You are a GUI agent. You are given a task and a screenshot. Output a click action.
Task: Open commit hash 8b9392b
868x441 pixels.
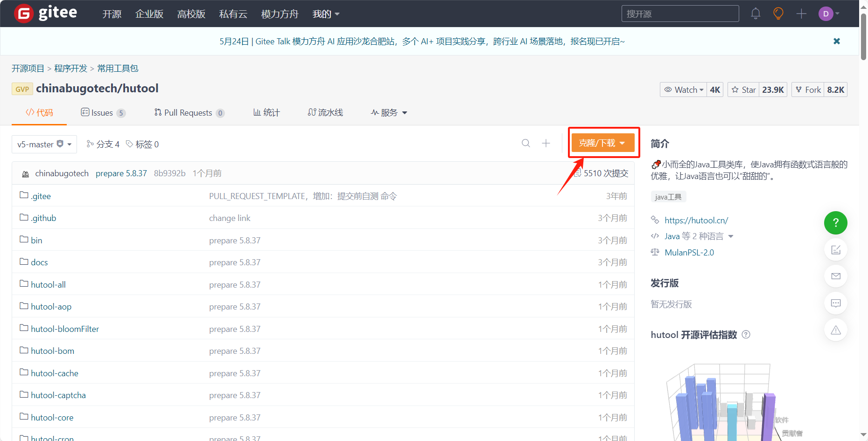click(x=170, y=173)
